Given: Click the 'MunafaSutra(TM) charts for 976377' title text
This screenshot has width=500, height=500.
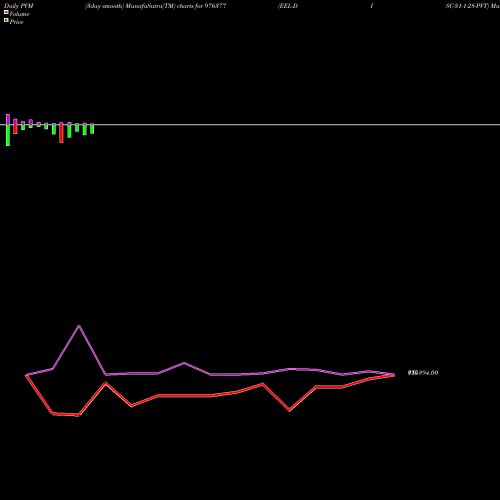Looking at the screenshot, I should (176, 6).
